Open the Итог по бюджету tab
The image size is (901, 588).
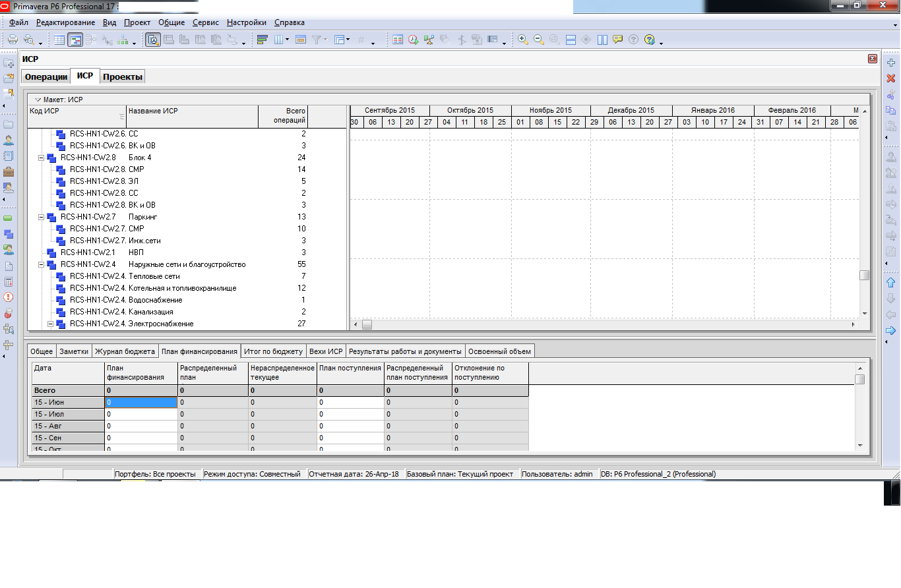273,351
